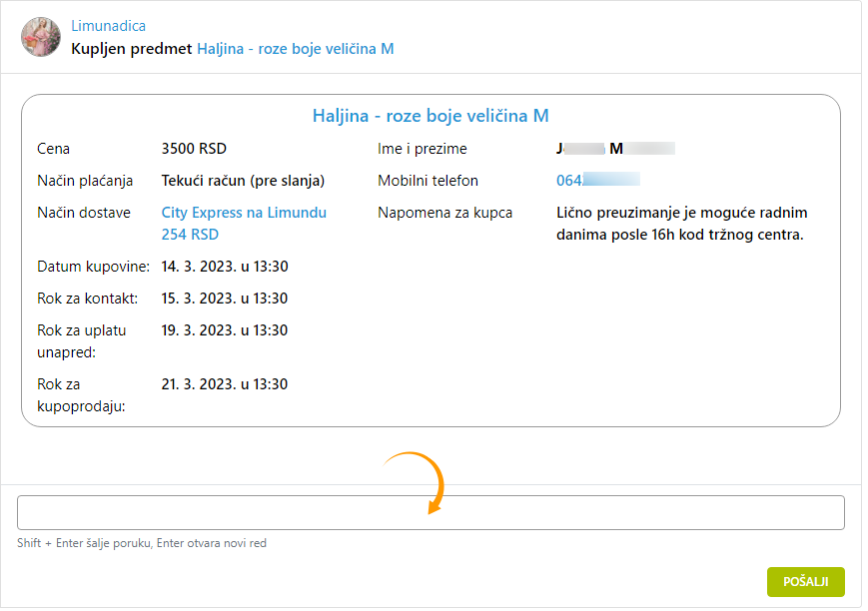The height and width of the screenshot is (611, 868).
Task: Click the Shift + Enter hint text
Action: tap(142, 543)
